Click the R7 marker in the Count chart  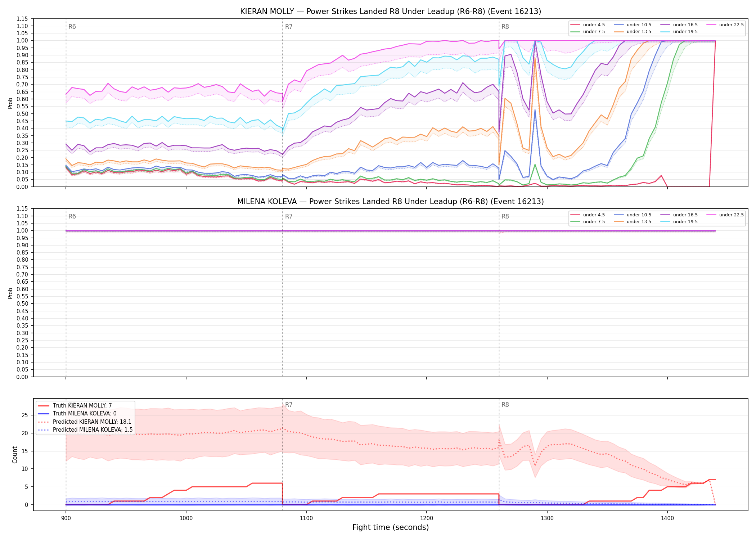coord(289,405)
